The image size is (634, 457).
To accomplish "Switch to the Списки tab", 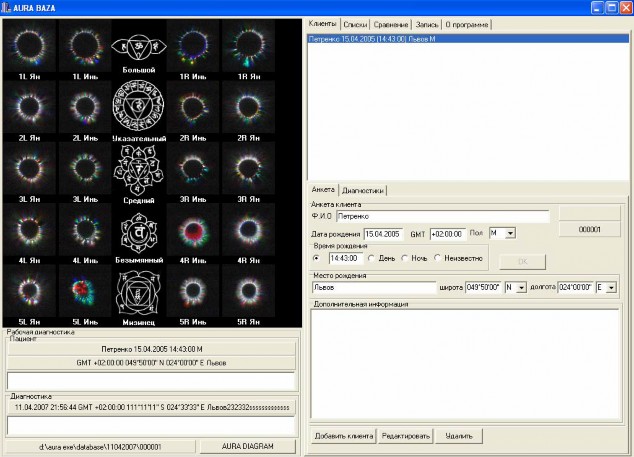I will (355, 25).
